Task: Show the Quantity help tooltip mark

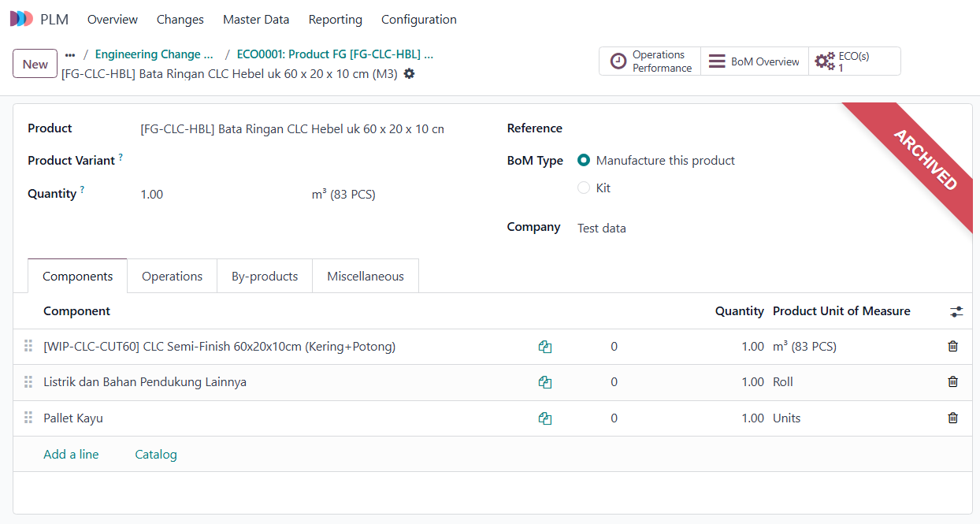Action: pos(82,191)
